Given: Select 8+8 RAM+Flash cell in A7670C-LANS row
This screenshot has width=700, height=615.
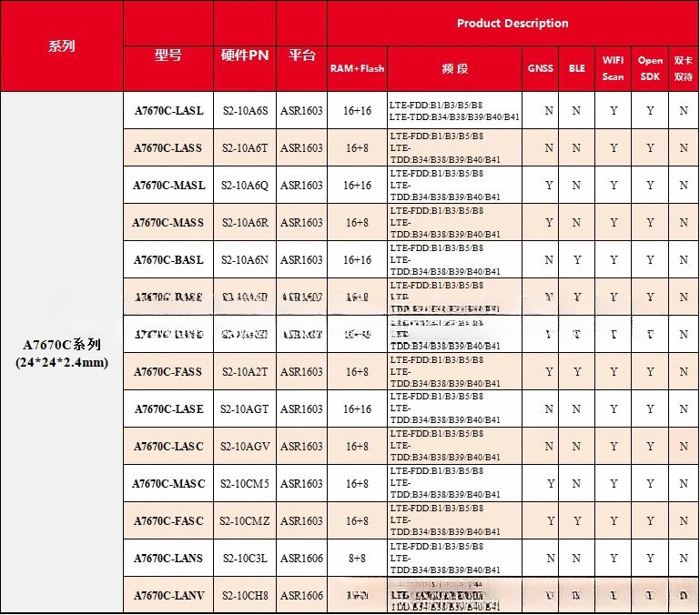Looking at the screenshot, I should coord(357,558).
